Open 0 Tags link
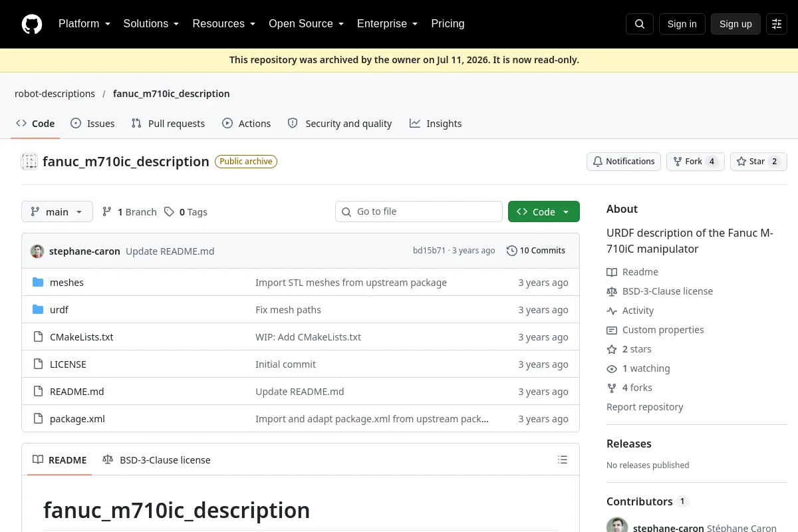Screen dimensions: 798x532 186,212
